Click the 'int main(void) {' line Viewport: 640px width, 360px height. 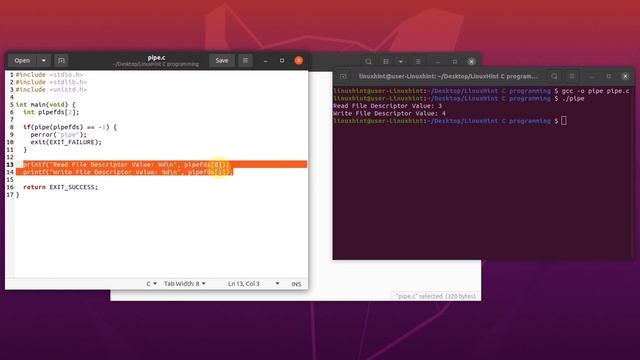click(x=46, y=104)
